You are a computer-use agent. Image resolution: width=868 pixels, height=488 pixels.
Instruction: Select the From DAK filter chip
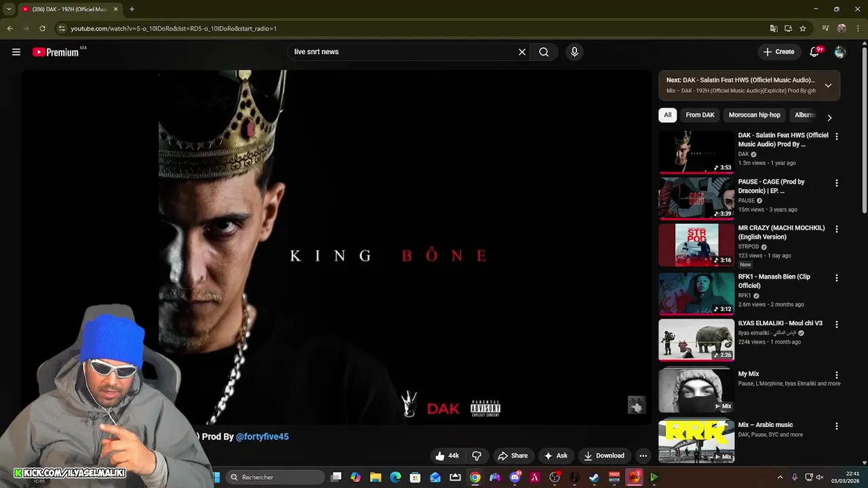[700, 115]
